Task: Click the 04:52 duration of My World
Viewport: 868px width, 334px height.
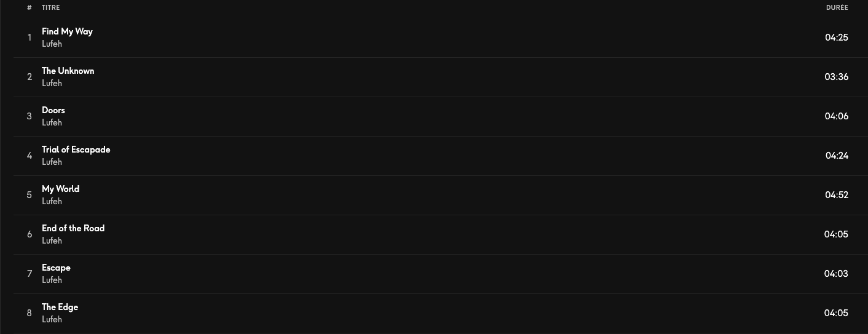Action: click(837, 195)
